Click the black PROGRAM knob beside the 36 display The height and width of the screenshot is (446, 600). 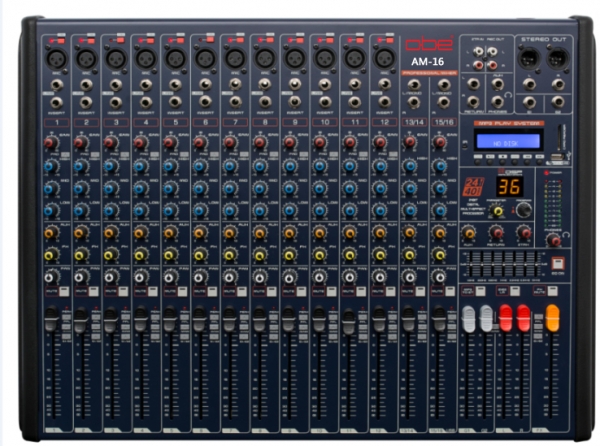[523, 210]
